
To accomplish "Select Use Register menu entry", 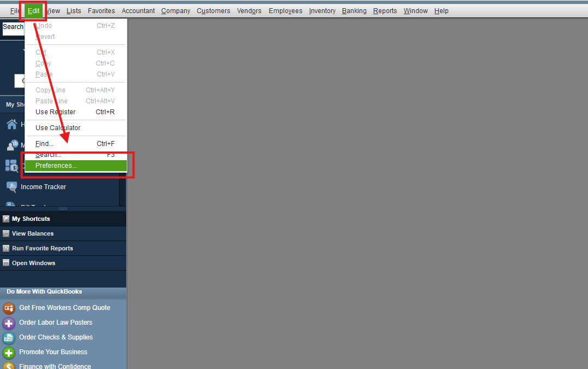I will click(76, 112).
